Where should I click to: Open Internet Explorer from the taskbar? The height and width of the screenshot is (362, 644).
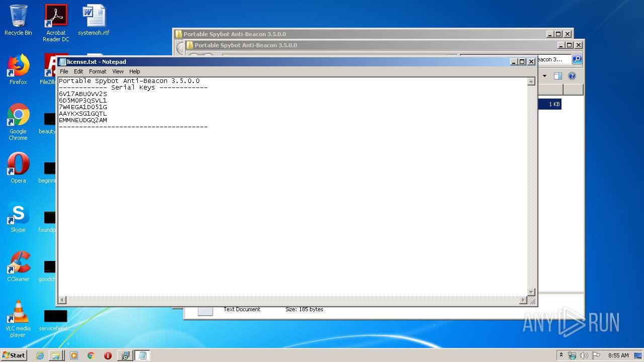pyautogui.click(x=40, y=355)
